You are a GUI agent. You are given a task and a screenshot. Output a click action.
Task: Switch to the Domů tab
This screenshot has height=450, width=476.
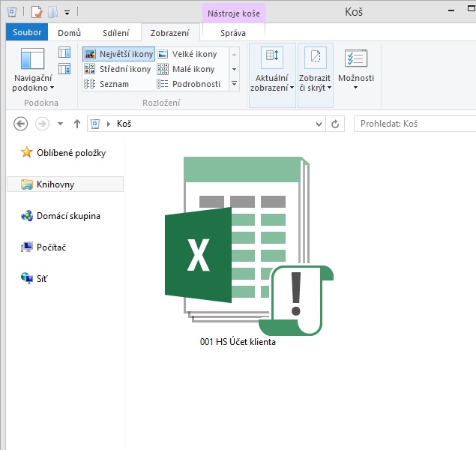pos(70,32)
